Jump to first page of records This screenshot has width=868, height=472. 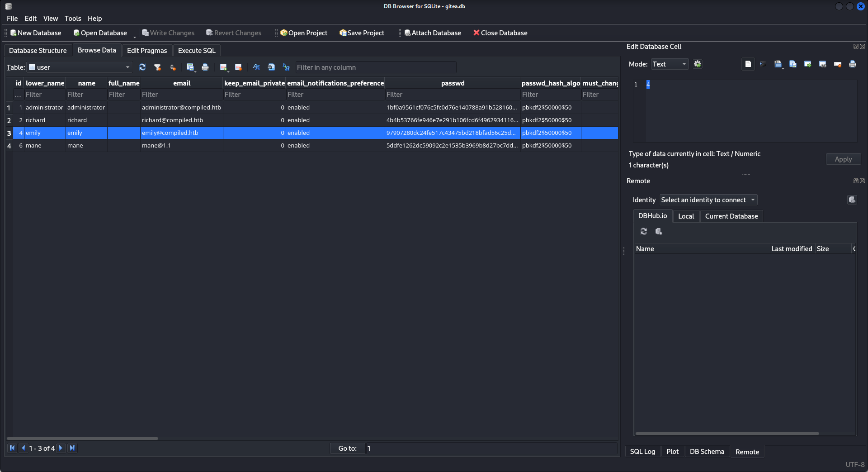pos(12,448)
